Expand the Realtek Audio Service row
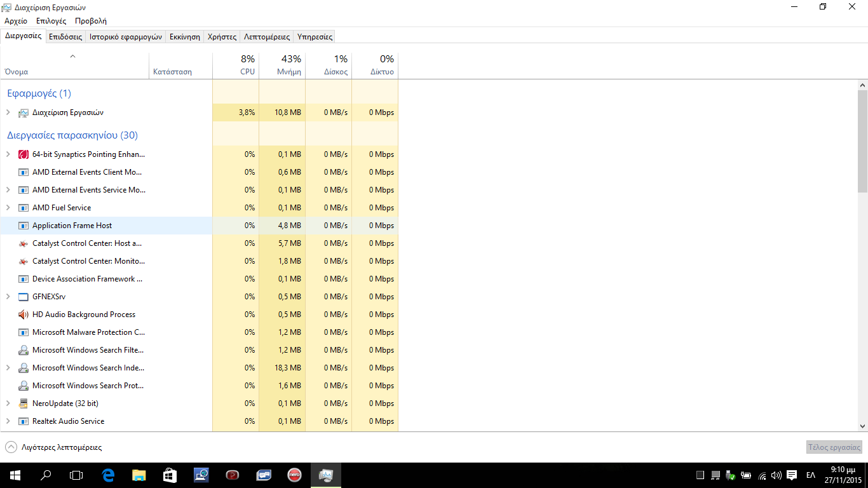Image resolution: width=868 pixels, height=488 pixels. [8, 421]
